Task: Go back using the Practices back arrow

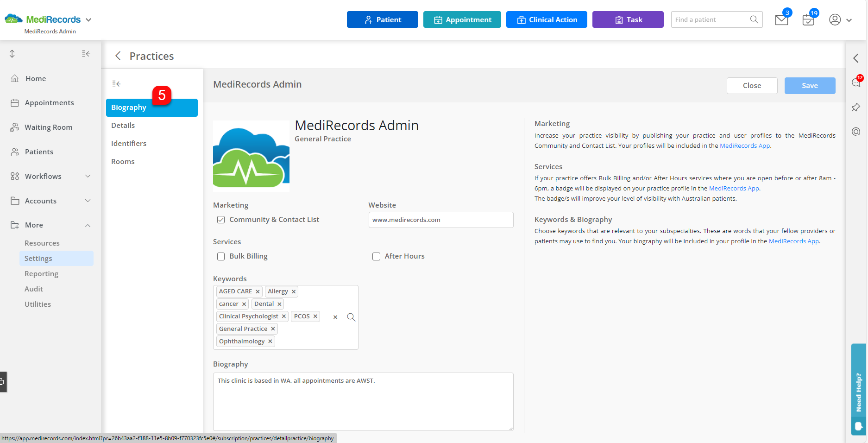Action: tap(118, 56)
